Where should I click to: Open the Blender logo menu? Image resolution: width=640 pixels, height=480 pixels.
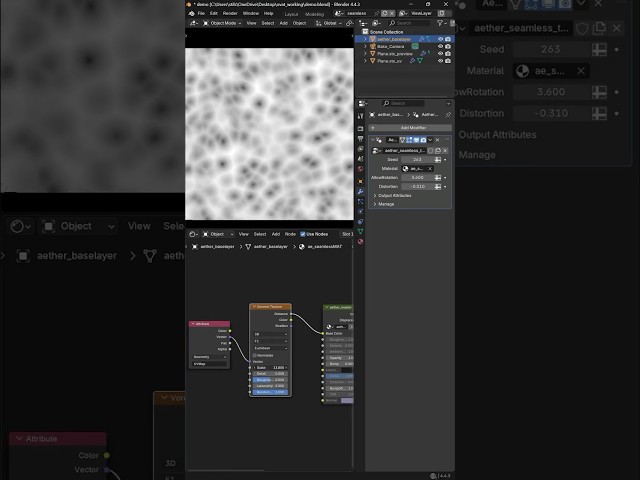coord(191,13)
